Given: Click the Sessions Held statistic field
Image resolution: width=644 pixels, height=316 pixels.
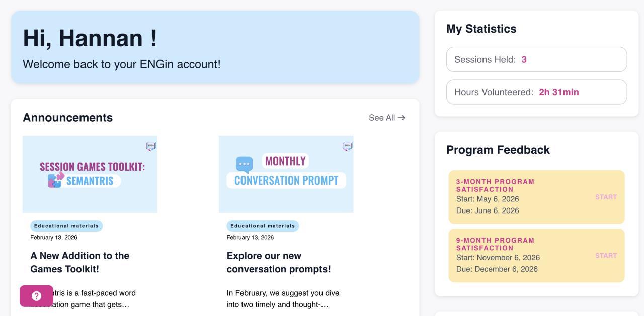Looking at the screenshot, I should [536, 59].
